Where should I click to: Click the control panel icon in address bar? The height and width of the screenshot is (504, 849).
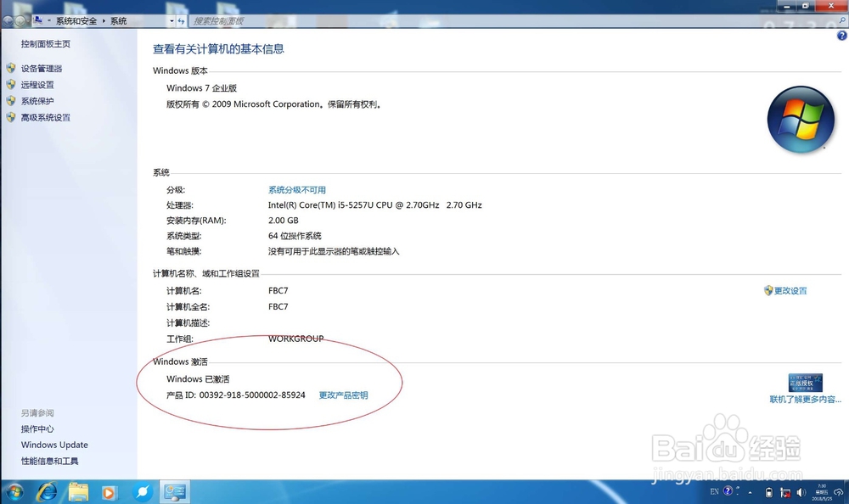pyautogui.click(x=38, y=20)
